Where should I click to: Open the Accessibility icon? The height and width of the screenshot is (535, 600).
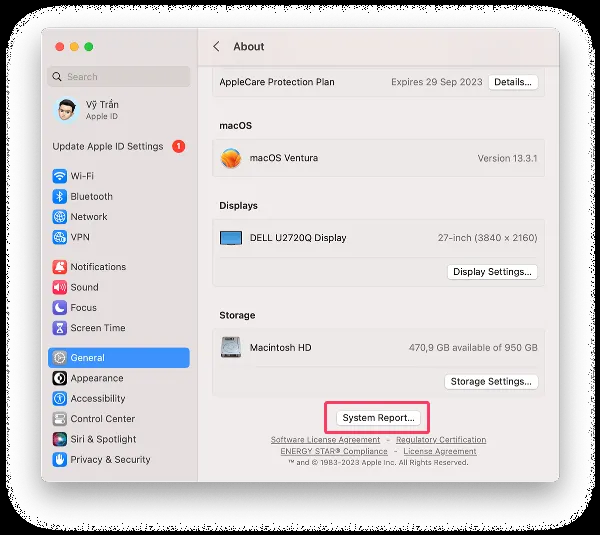tap(59, 398)
